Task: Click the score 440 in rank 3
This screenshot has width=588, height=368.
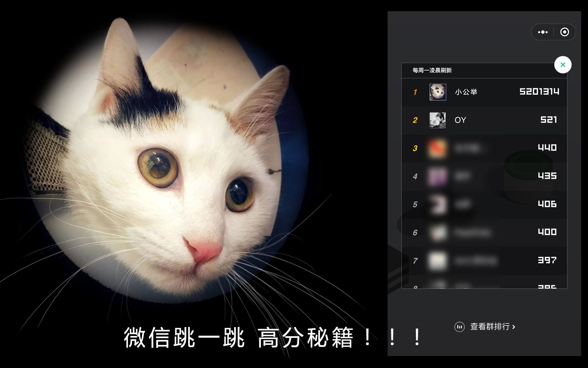Action: [547, 148]
